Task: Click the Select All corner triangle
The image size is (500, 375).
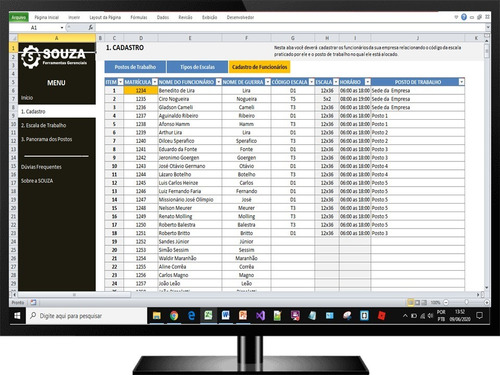Action: 14,38
